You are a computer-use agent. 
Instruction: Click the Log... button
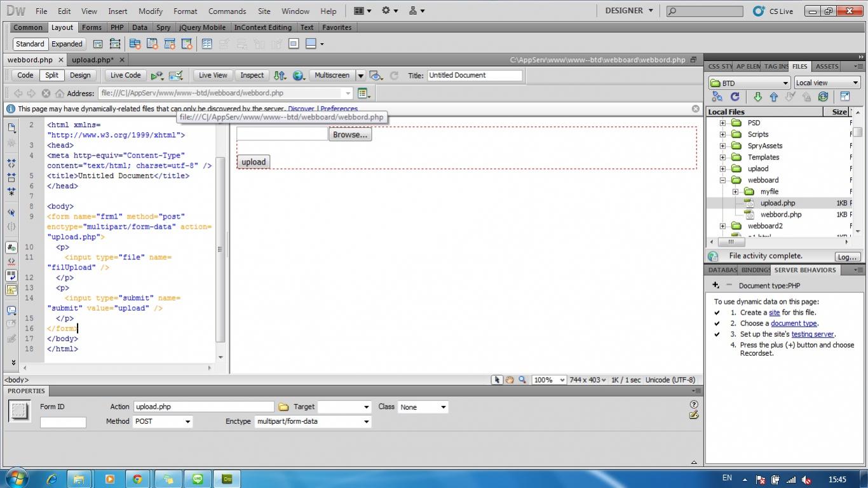point(847,257)
